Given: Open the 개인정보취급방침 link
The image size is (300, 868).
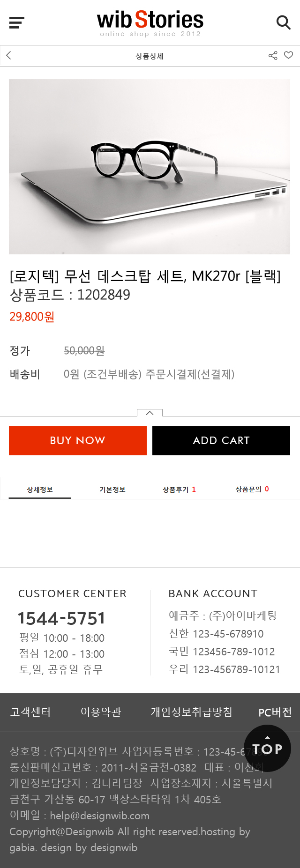Looking at the screenshot, I should 191,712.
